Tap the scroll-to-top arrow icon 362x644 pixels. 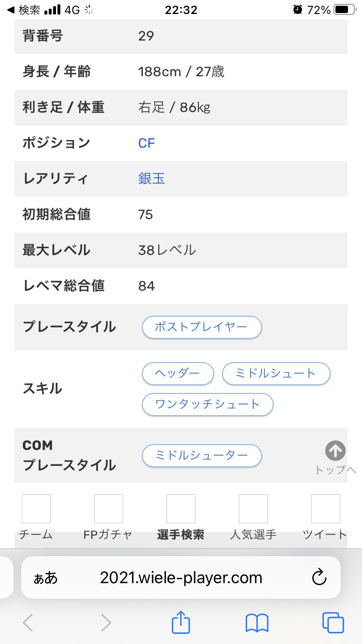(335, 451)
